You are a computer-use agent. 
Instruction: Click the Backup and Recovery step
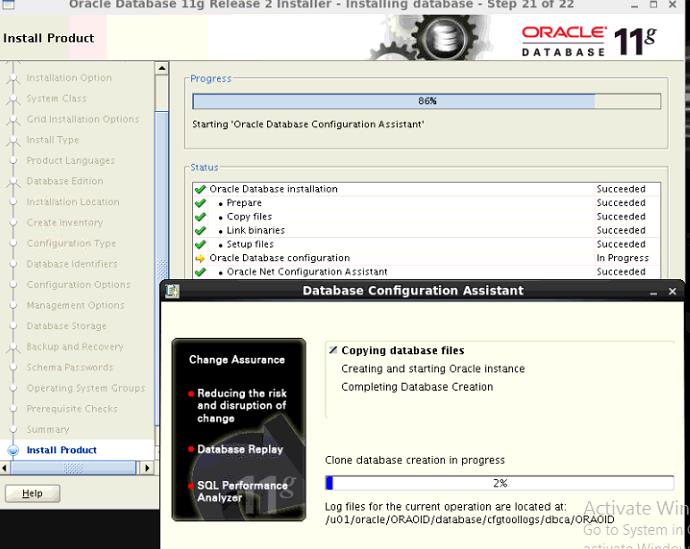point(74,347)
